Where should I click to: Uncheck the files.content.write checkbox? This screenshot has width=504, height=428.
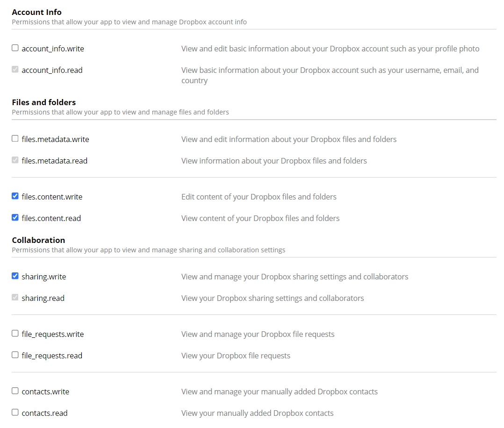point(15,196)
